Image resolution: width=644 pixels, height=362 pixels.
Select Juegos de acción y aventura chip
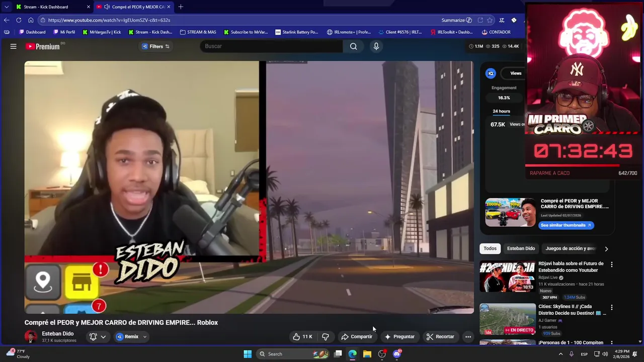(x=571, y=248)
